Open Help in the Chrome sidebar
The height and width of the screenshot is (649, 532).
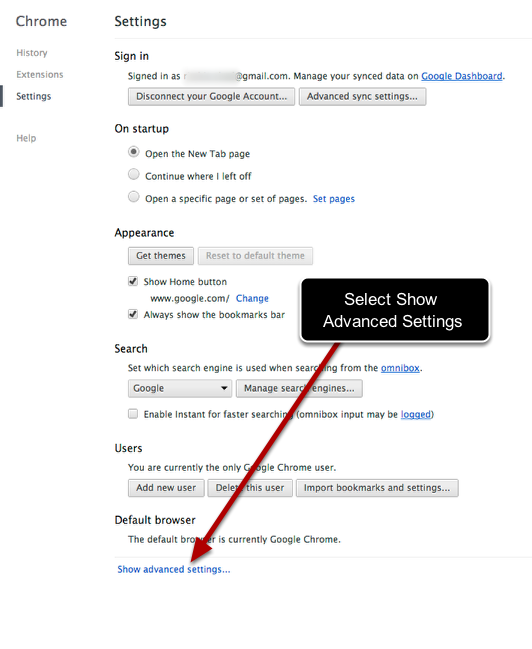click(26, 138)
